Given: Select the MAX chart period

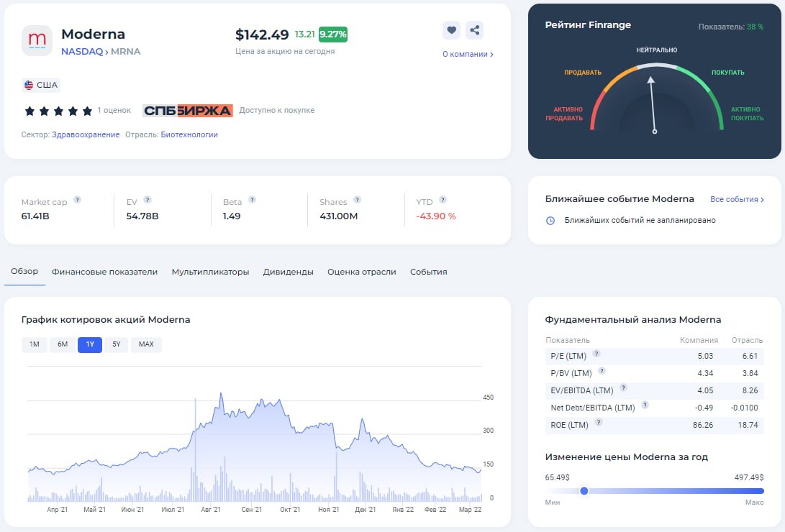Looking at the screenshot, I should coord(146,344).
